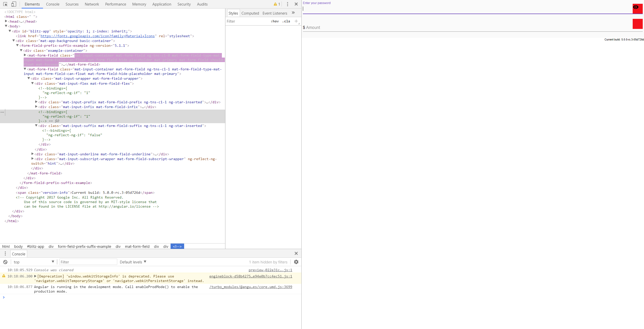Viewport: 644px width, 329px height.
Task: Clear the console messages
Action: click(x=5, y=262)
